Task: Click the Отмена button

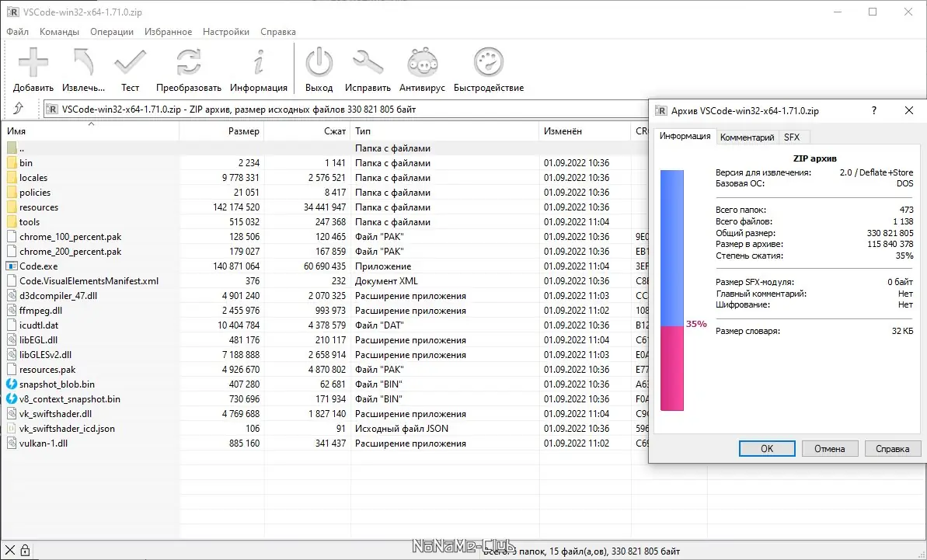Action: pyautogui.click(x=829, y=448)
